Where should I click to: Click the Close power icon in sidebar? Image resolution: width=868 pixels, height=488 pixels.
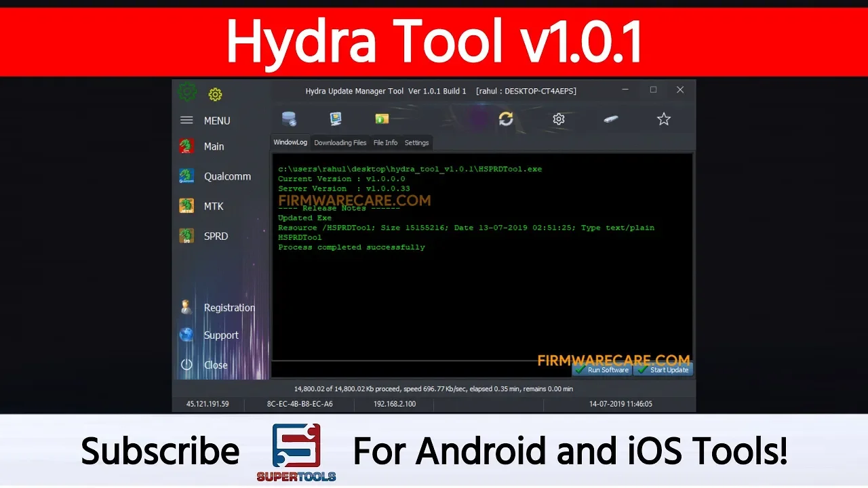point(186,365)
